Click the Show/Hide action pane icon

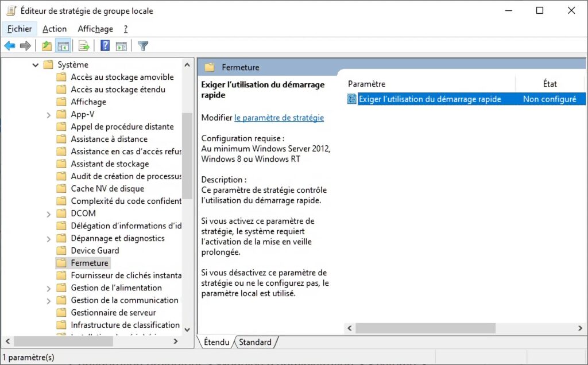(121, 45)
